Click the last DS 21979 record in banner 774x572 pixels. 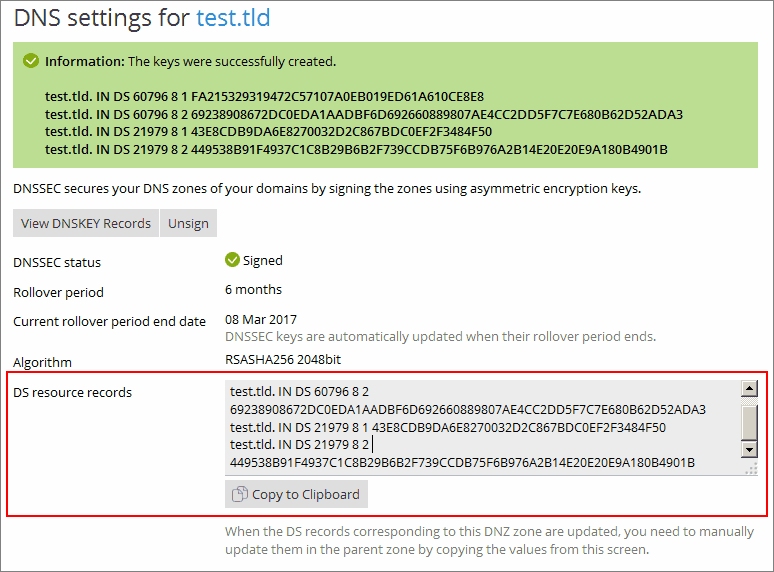pos(355,150)
